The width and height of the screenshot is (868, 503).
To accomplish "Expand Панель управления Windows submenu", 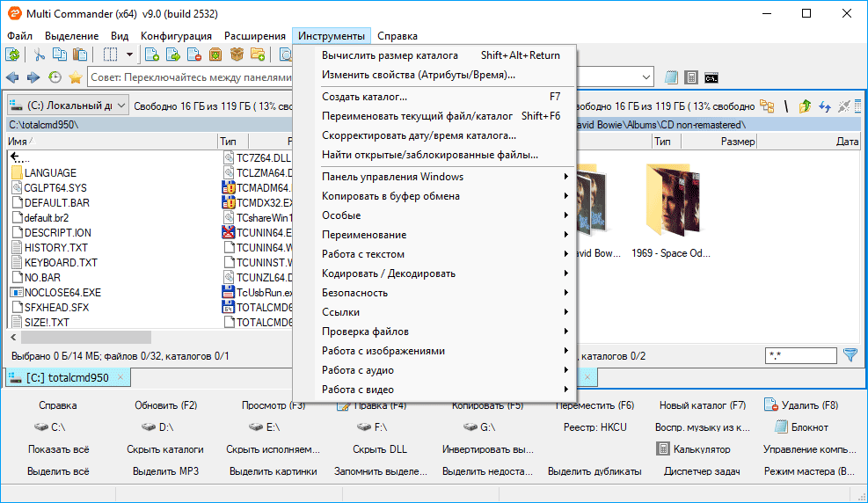I will click(446, 177).
